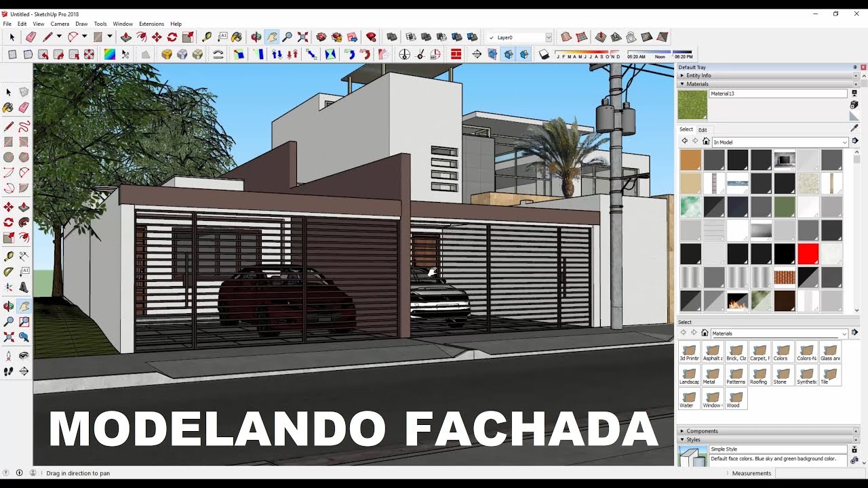Click the materials swatch list scrollbar
Screen dimensions: 868x488
(856, 230)
